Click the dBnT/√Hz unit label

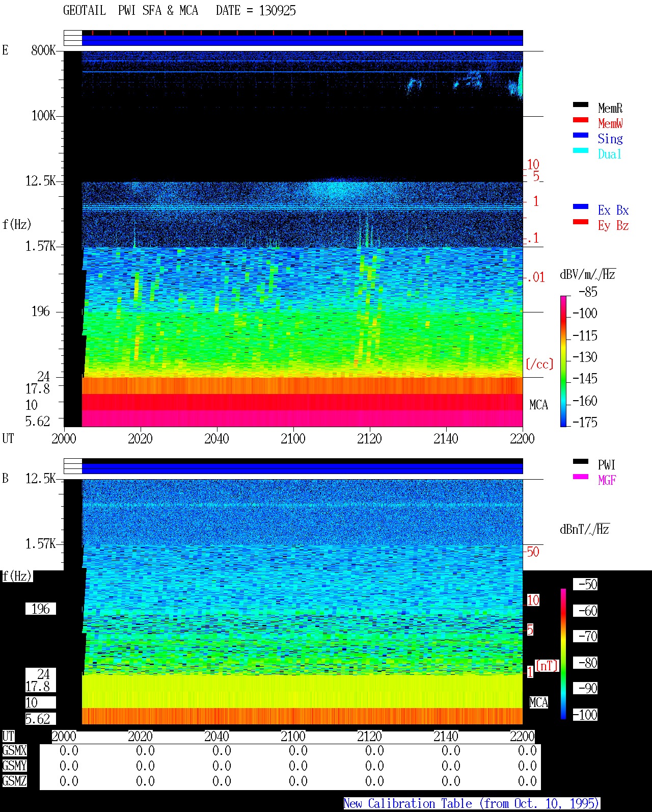585,529
